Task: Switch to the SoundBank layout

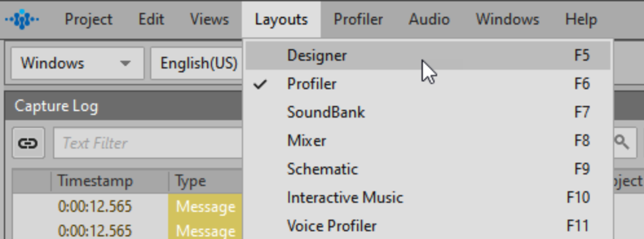Action: (x=427, y=112)
